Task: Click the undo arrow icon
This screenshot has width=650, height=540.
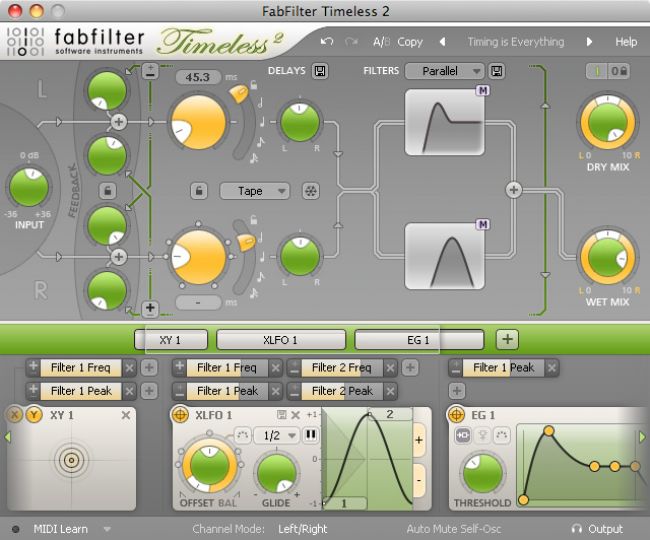Action: coord(327,42)
